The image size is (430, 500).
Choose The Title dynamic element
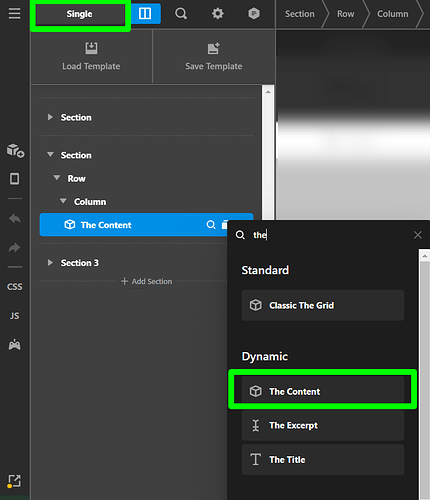point(323,460)
